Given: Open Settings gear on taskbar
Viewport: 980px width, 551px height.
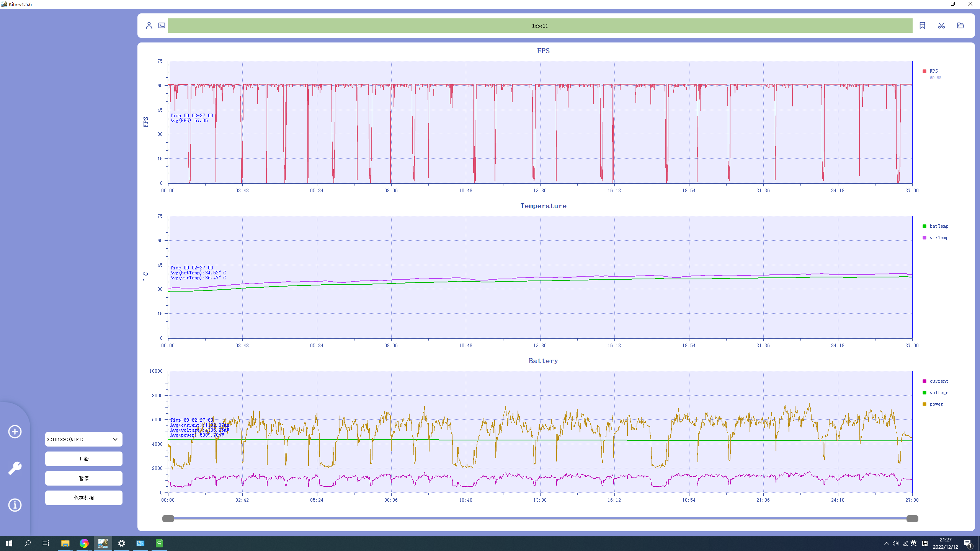Looking at the screenshot, I should tap(122, 543).
